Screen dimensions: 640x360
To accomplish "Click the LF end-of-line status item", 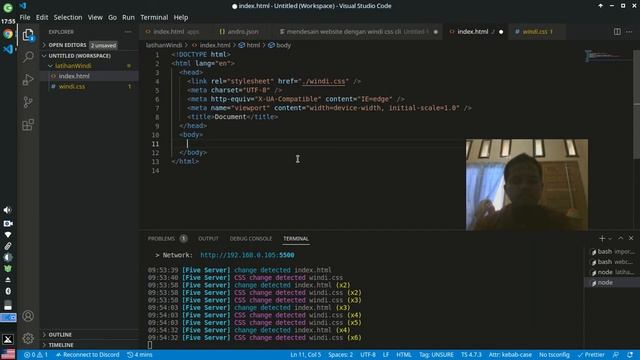I will [x=386, y=355].
